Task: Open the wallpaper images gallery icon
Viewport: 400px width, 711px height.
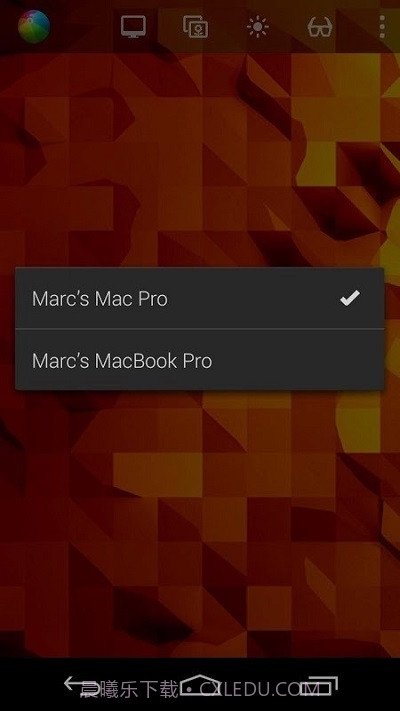Action: click(x=196, y=27)
